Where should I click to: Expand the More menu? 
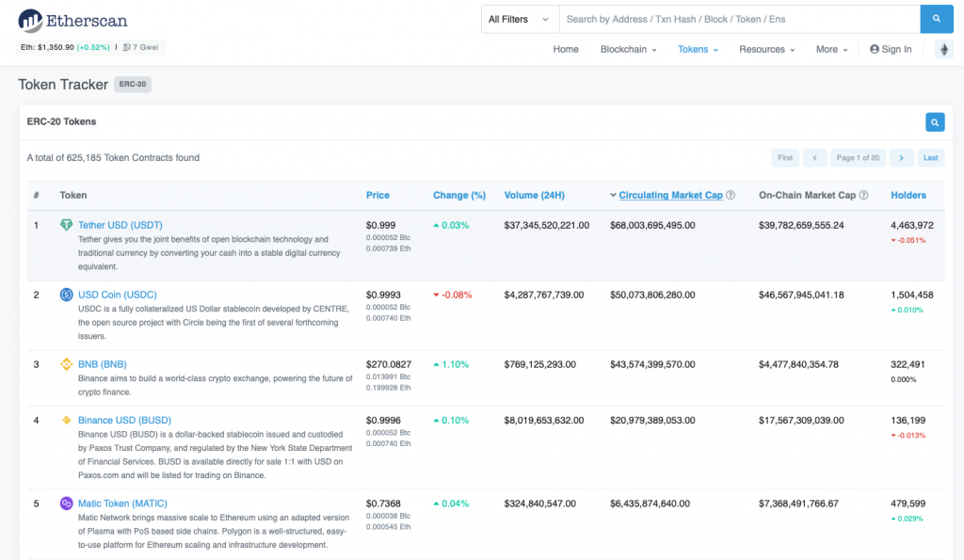(832, 49)
